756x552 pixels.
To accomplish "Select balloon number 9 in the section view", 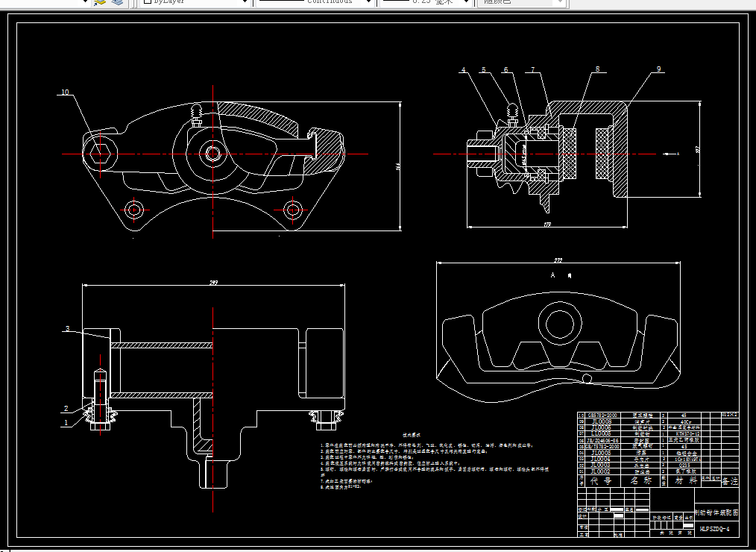I will click(658, 69).
